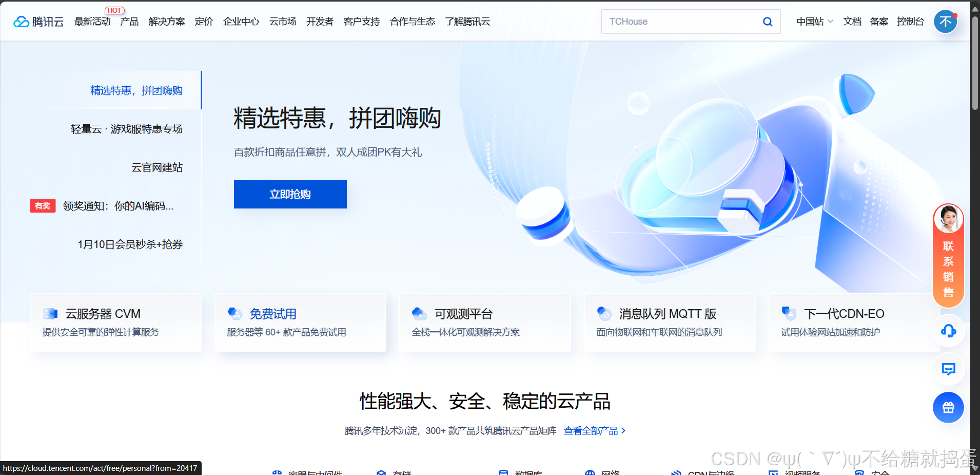Click the 腾讯多年技术沉淀 300+ 款产品 text
This screenshot has height=475, width=980.
(x=450, y=431)
